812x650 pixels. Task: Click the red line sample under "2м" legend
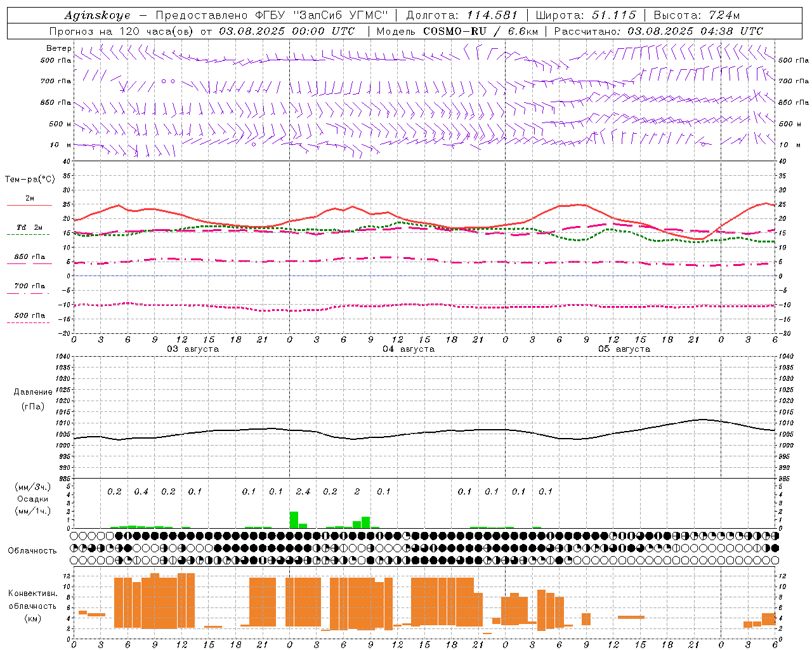click(30, 206)
